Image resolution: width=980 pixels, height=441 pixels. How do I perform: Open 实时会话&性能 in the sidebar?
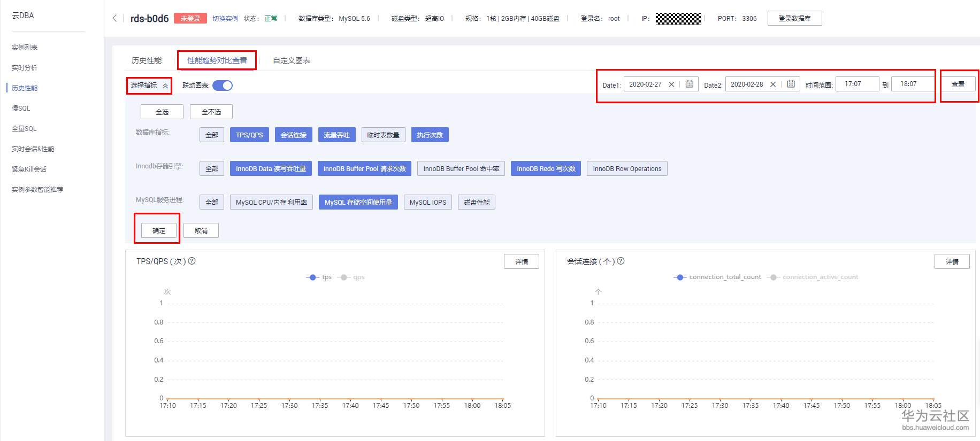click(33, 149)
